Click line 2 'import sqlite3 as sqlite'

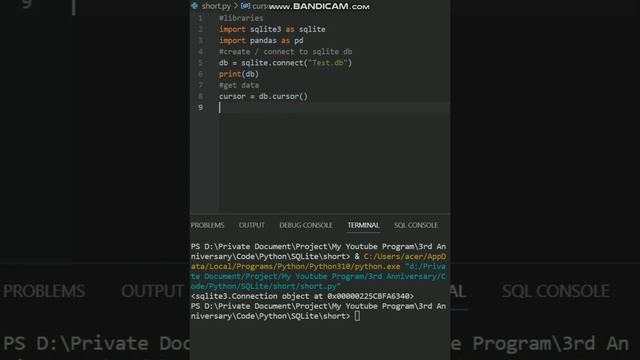coord(272,29)
